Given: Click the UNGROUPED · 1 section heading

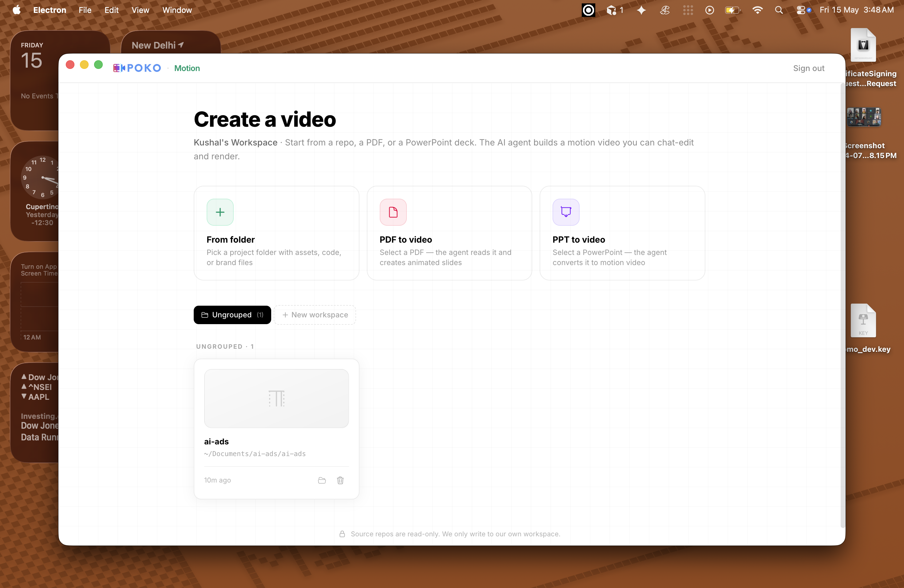Looking at the screenshot, I should [225, 346].
